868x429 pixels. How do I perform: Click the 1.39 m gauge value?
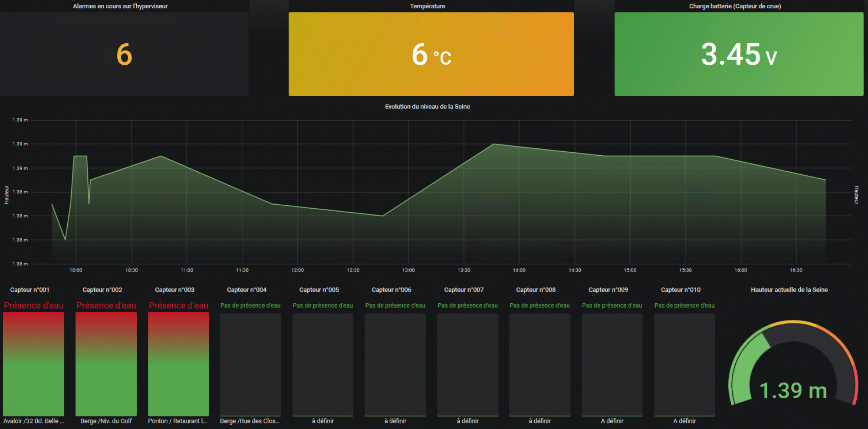tap(793, 390)
